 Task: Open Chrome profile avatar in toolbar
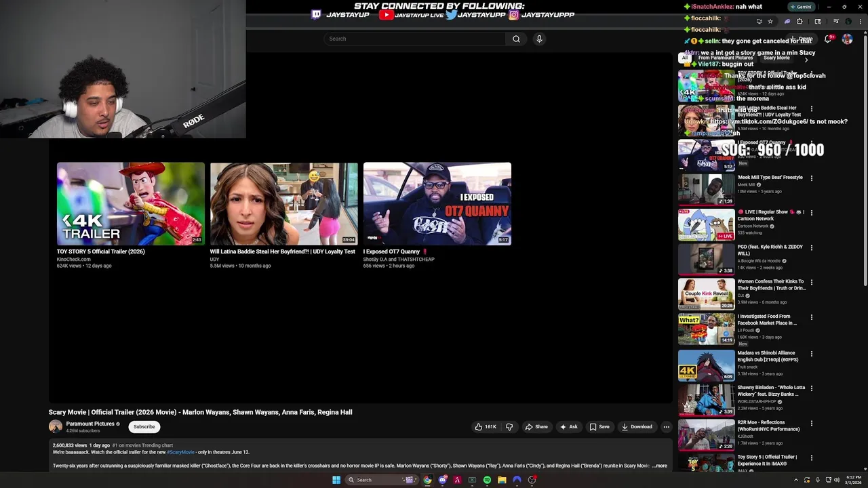tap(848, 21)
